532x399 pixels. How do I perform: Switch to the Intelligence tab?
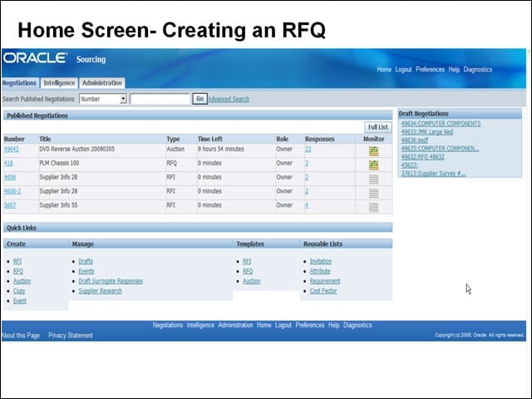click(x=59, y=83)
